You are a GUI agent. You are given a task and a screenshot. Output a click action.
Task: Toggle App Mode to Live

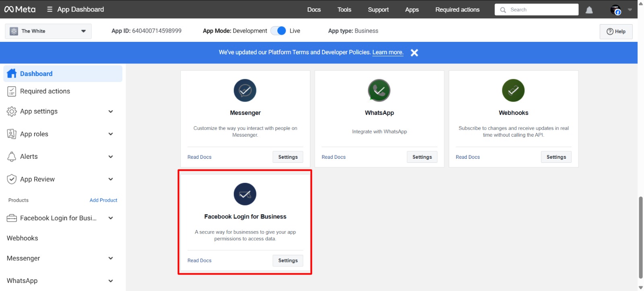278,31
